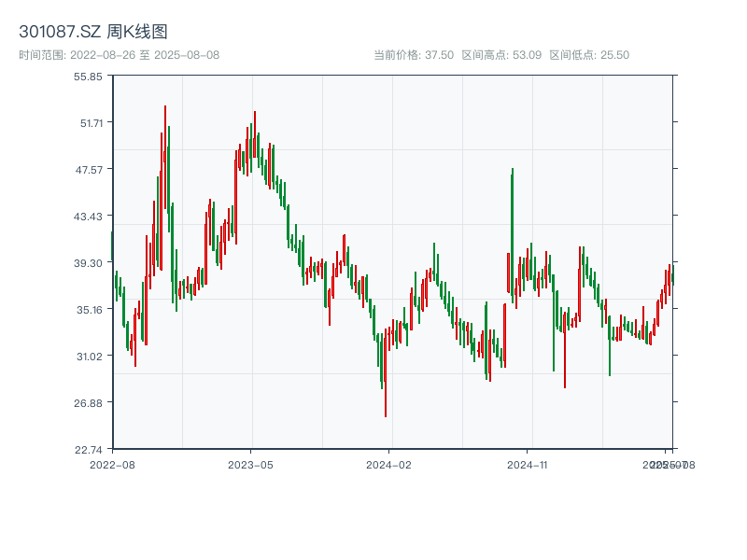The height and width of the screenshot is (560, 747).
Task: Click the x-axis label 2024-11
Action: [x=527, y=465]
